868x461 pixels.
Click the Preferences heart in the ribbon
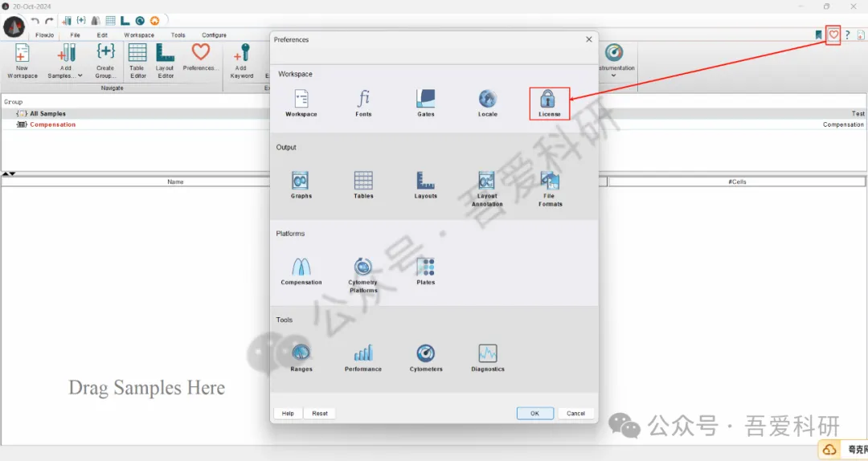[x=200, y=57]
